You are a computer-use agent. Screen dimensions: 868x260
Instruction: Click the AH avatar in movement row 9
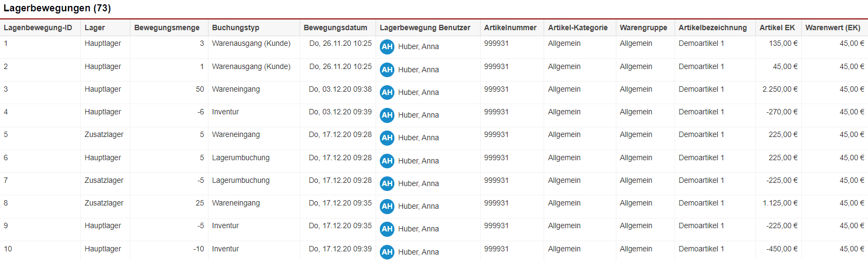(x=387, y=229)
